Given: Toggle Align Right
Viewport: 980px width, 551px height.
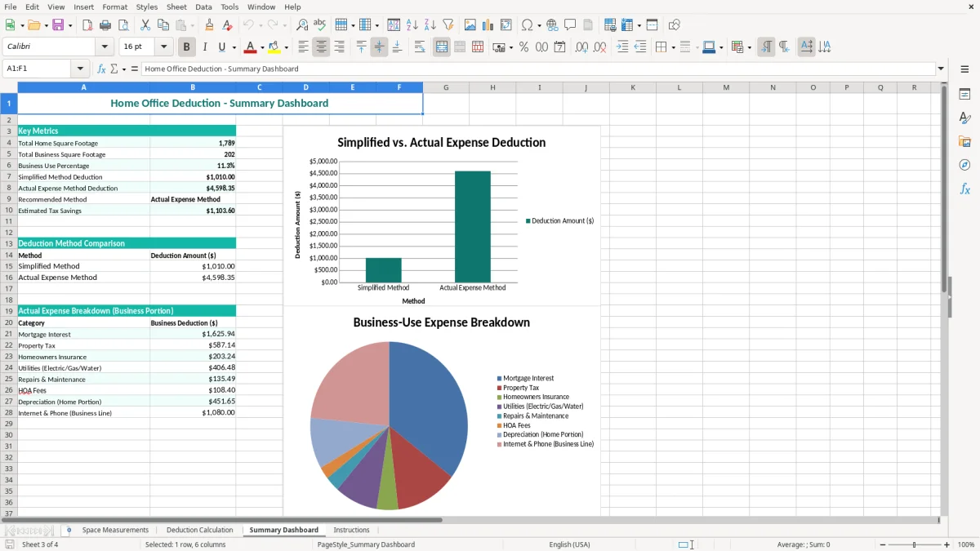Looking at the screenshot, I should 339,47.
